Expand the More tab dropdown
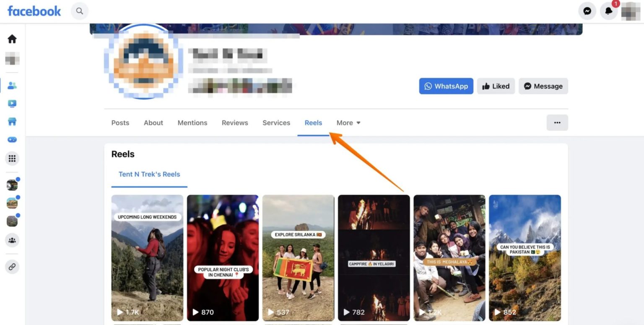Image resolution: width=644 pixels, height=325 pixels. (x=348, y=123)
